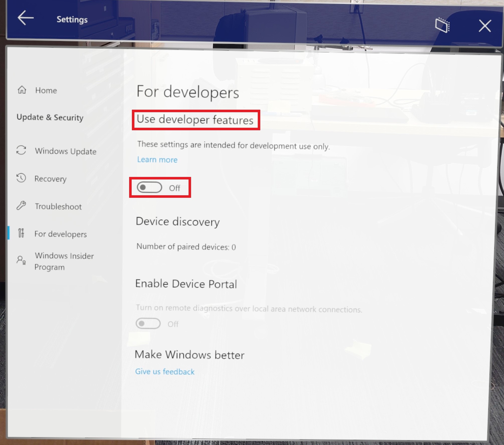Click Learn more about developer features
This screenshot has height=445, width=504.
tap(157, 159)
